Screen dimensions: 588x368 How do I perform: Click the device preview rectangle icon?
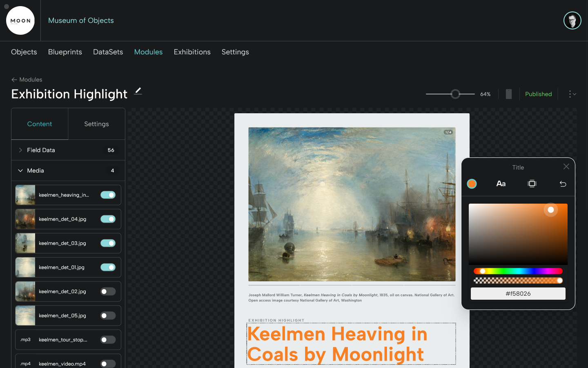pyautogui.click(x=508, y=94)
